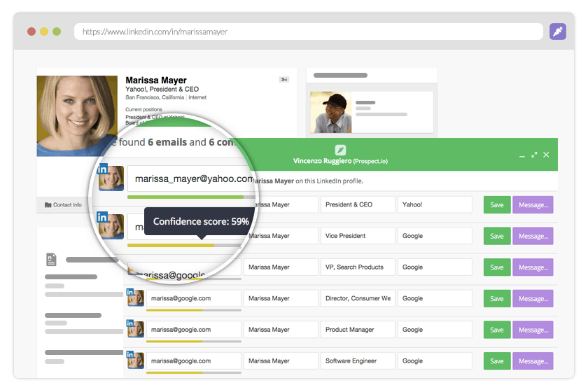Click LinkedIn avatar beside marissa_mayer@yahoo.com
This screenshot has width=588, height=392.
(x=111, y=178)
